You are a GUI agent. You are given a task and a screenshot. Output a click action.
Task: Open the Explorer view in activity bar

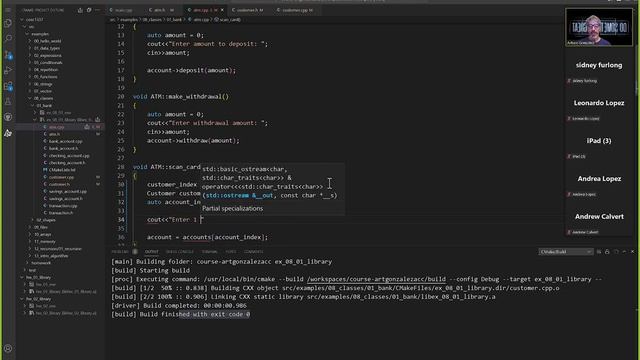click(8, 23)
